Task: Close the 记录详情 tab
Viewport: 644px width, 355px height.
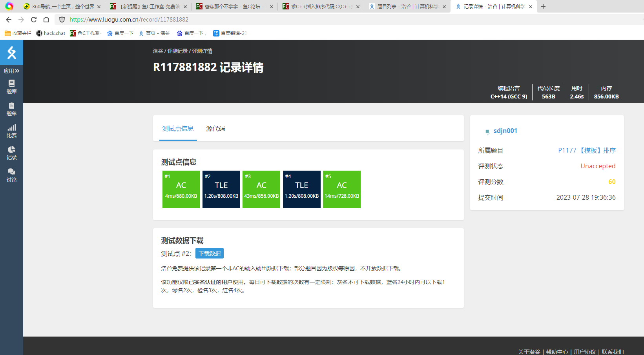Action: point(531,7)
